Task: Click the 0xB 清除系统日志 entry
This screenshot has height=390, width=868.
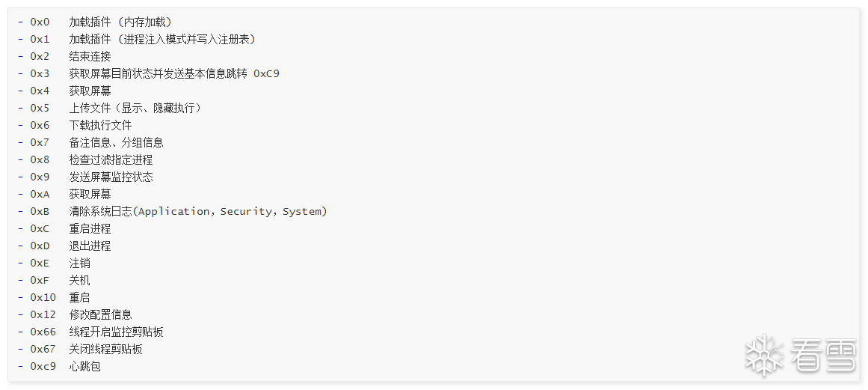Action: point(172,211)
